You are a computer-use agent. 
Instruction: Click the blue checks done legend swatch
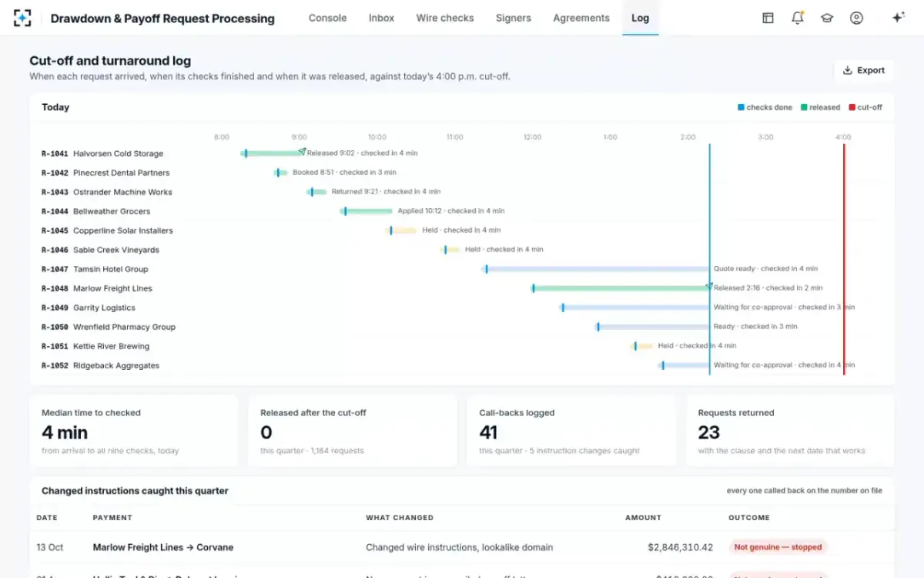click(742, 107)
